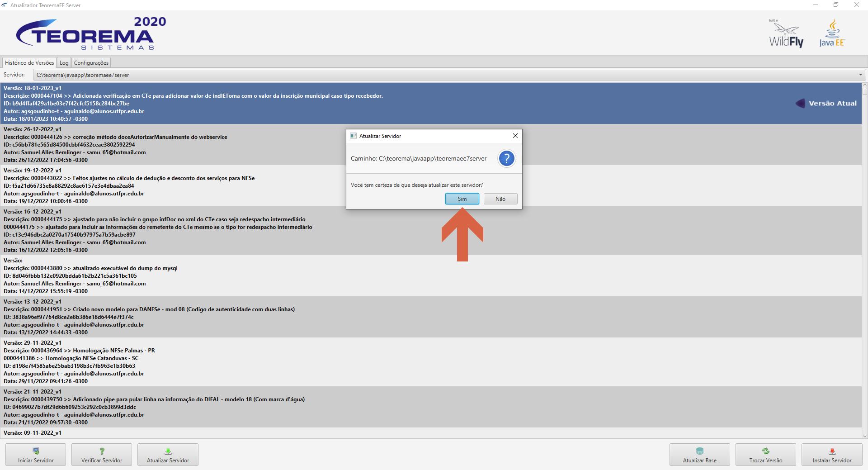Image resolution: width=868 pixels, height=470 pixels.
Task: Select version entry 18-01-2023_v1
Action: [x=431, y=103]
